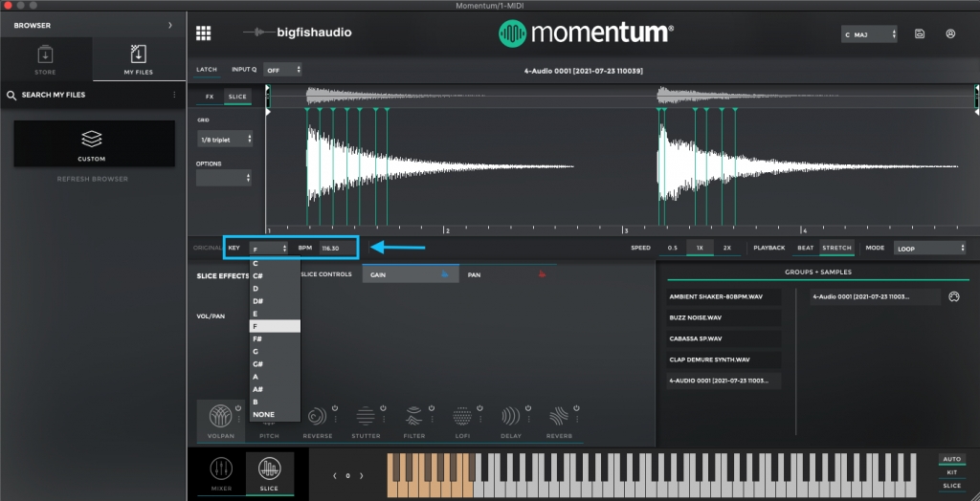Image resolution: width=980 pixels, height=501 pixels.
Task: Open the Reverb effect three-dot options
Action: (x=575, y=419)
